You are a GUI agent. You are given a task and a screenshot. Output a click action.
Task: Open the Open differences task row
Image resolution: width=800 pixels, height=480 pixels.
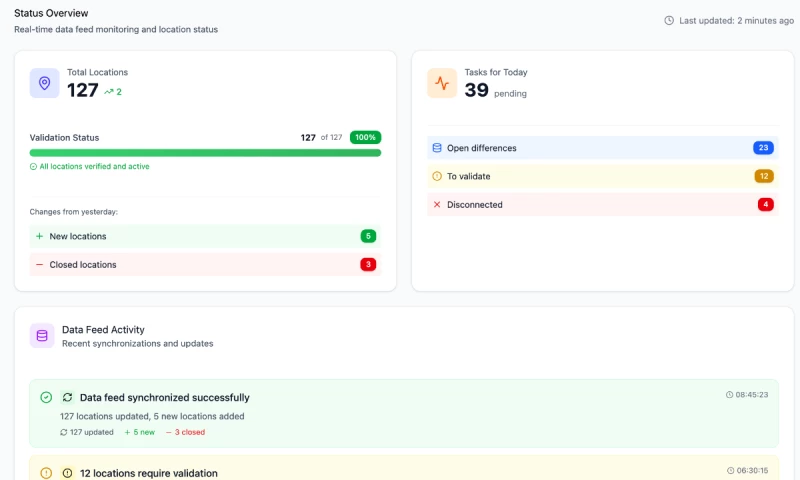tap(603, 148)
